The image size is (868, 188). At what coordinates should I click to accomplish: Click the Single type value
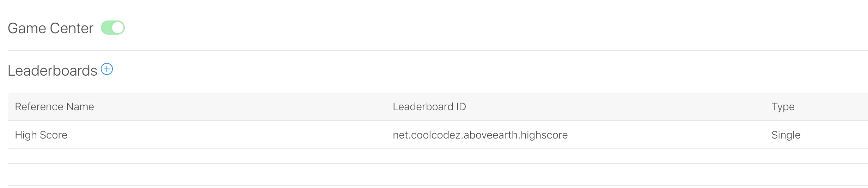tap(786, 135)
